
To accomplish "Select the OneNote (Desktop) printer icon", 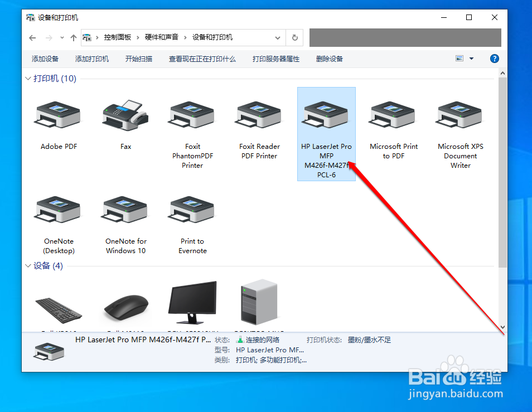I will [57, 209].
